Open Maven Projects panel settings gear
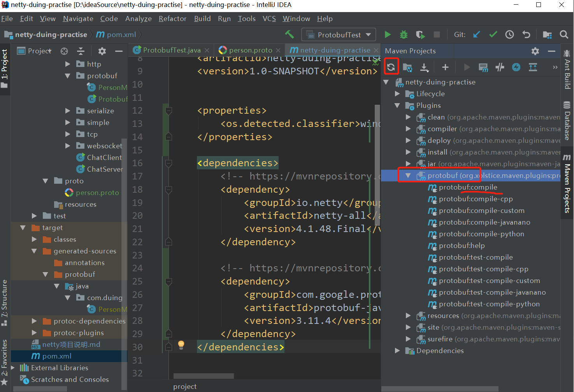 [x=535, y=51]
